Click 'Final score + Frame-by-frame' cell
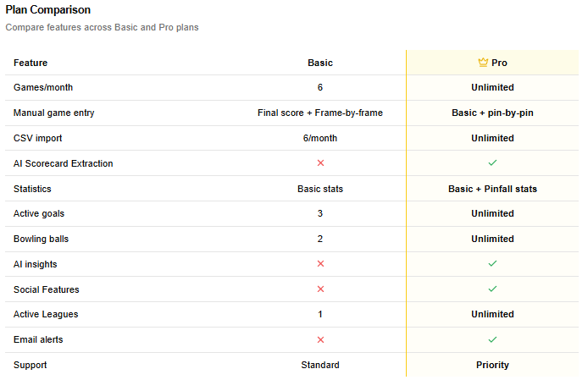This screenshot has width=588, height=380. click(320, 113)
